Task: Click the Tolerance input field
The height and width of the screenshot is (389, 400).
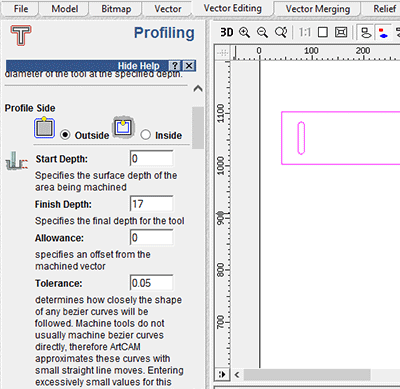Action: tap(152, 283)
